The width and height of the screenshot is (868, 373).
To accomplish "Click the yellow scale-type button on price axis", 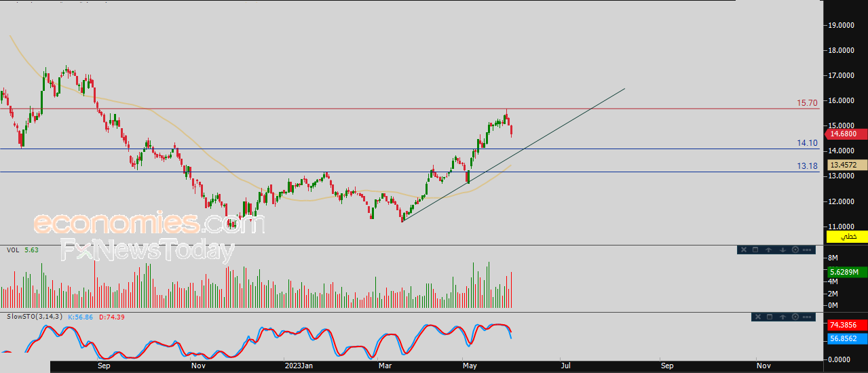I will pyautogui.click(x=847, y=237).
